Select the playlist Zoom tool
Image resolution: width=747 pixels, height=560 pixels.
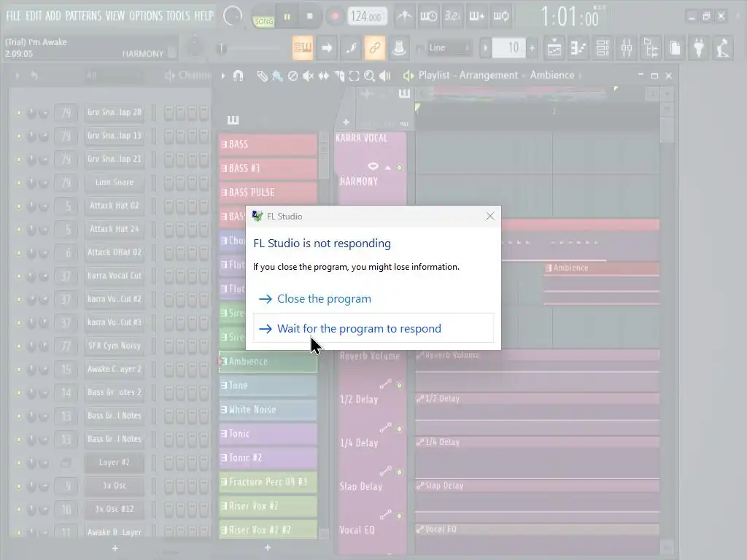(369, 76)
